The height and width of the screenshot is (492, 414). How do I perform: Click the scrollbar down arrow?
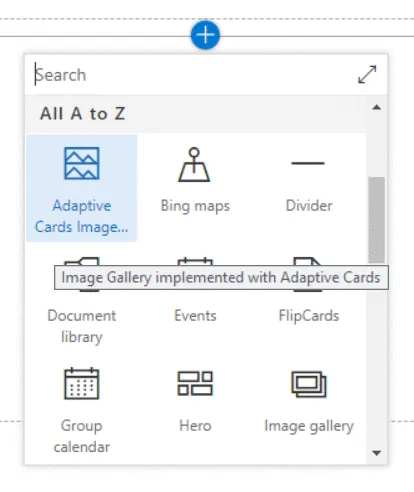pyautogui.click(x=377, y=453)
